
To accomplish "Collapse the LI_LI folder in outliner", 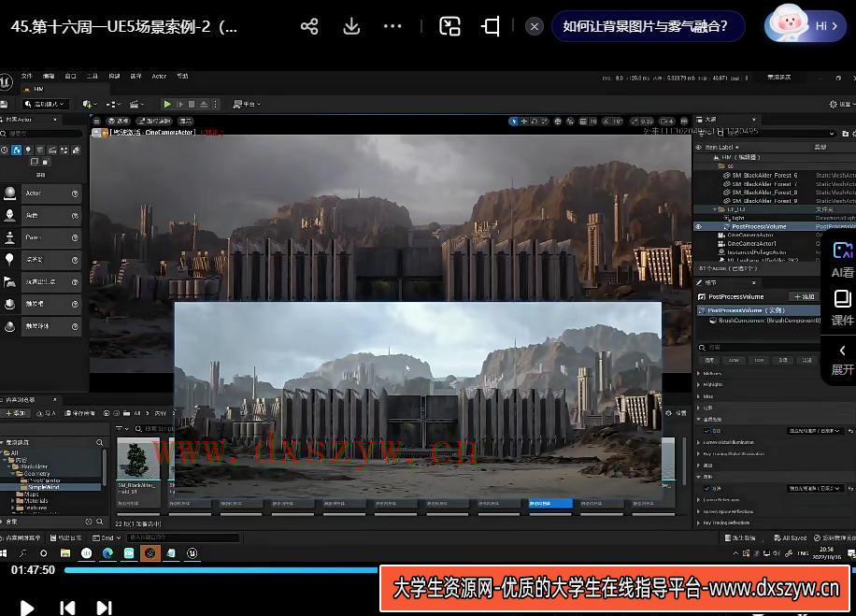I will pos(715,209).
